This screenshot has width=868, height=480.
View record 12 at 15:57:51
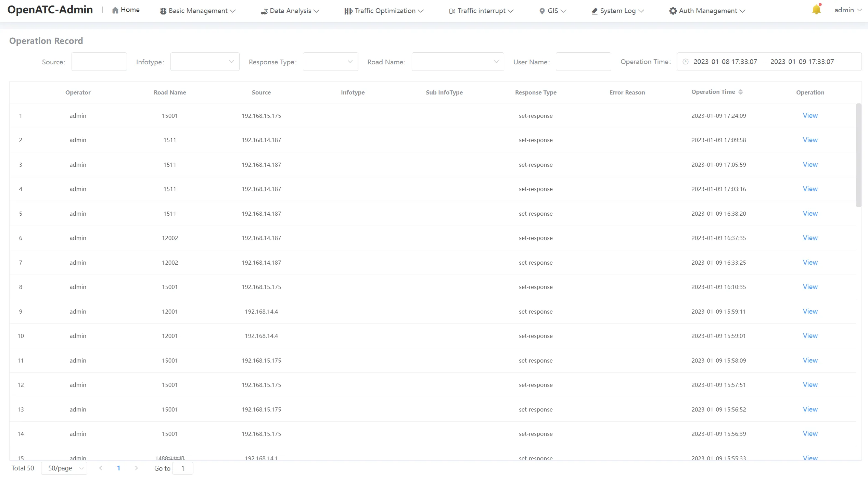click(x=810, y=384)
